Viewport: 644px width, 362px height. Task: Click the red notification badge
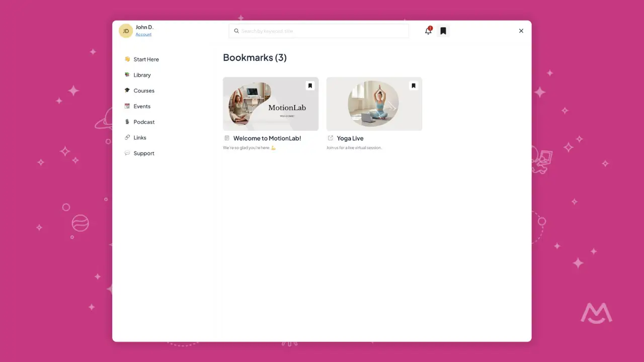point(430,28)
